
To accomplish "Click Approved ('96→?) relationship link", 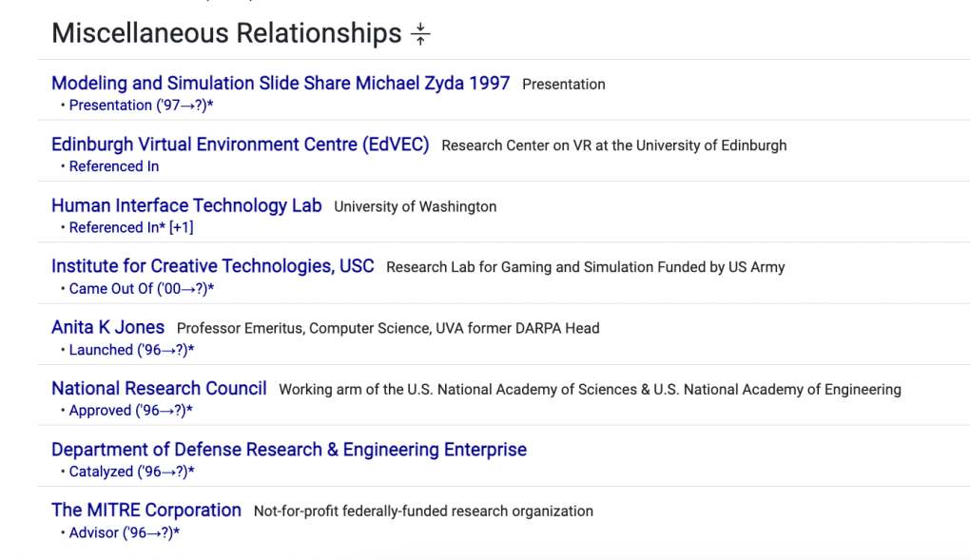I will coord(131,411).
